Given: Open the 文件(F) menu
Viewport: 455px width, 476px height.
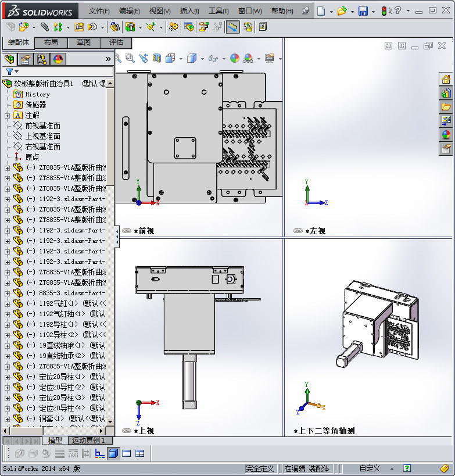Looking at the screenshot, I should [x=99, y=11].
